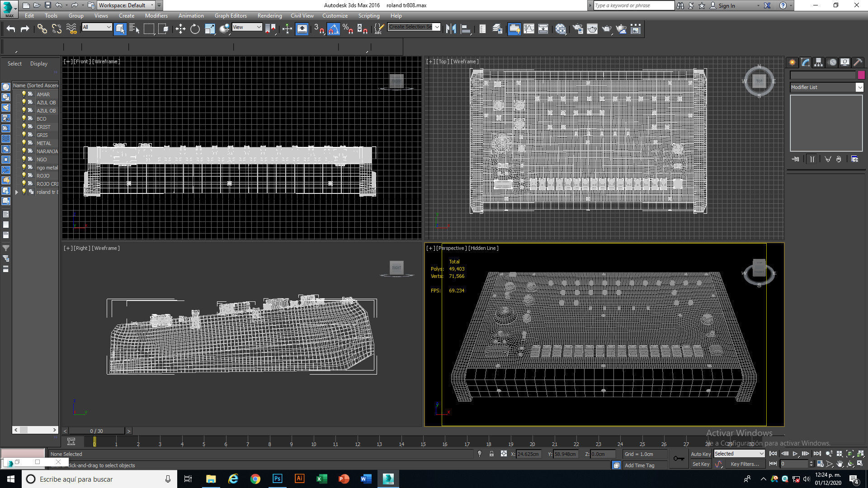
Task: Click the Pan View hand icon
Action: tap(840, 464)
